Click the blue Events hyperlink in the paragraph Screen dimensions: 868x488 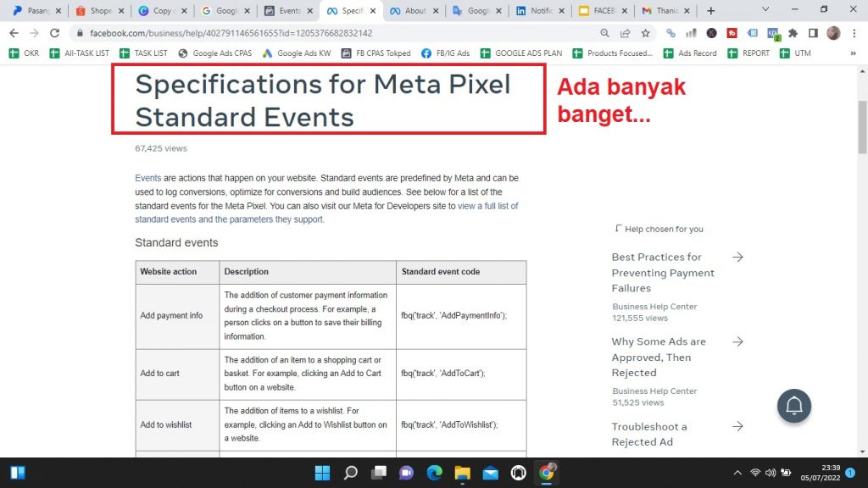(147, 179)
